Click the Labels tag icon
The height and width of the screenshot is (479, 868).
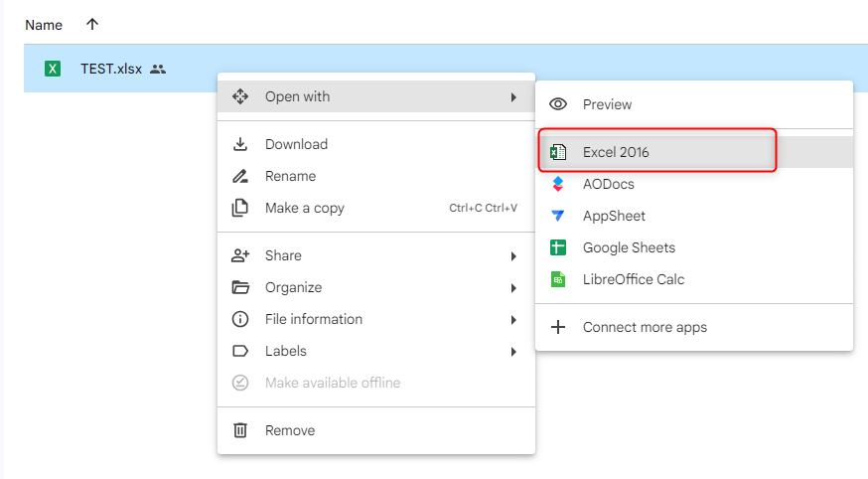point(240,351)
